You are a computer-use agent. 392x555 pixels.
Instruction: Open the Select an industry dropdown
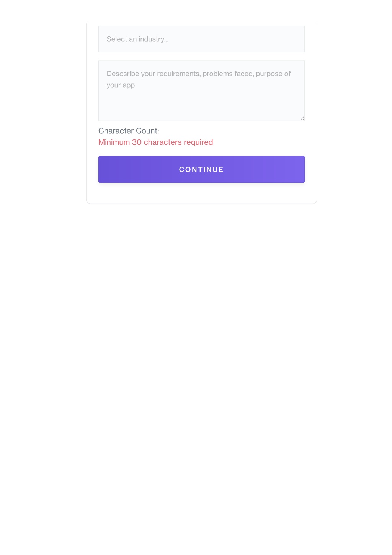click(201, 39)
